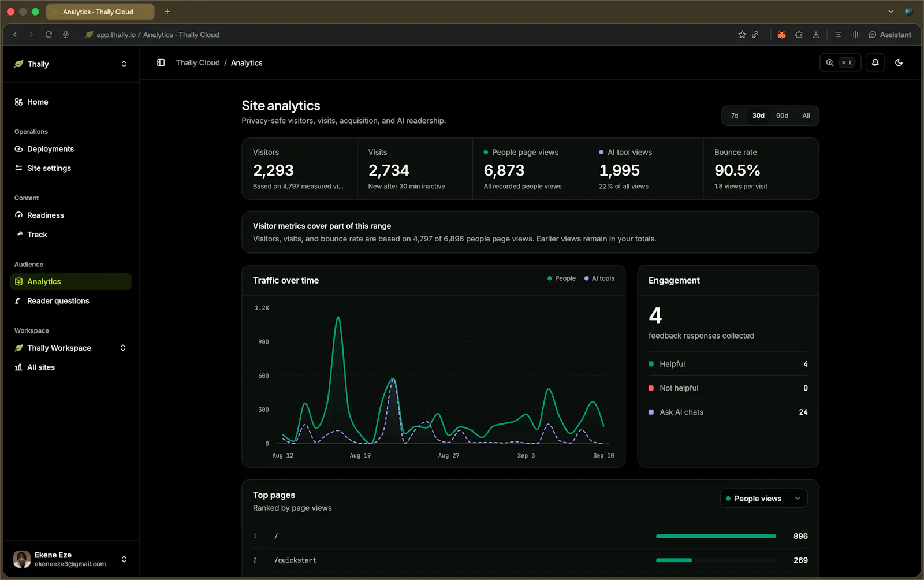The height and width of the screenshot is (580, 924).
Task: Click the Helpful feedback row
Action: point(728,364)
